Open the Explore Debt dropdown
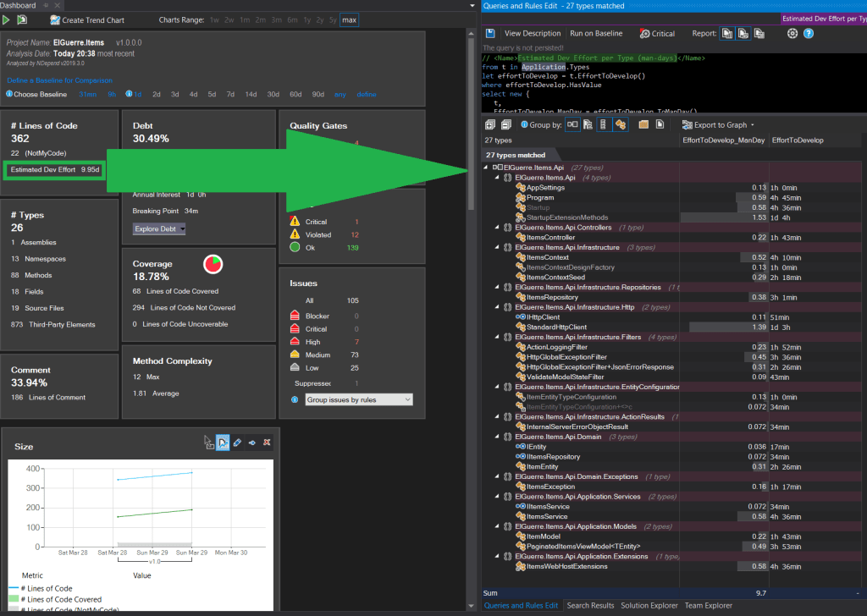 (159, 228)
